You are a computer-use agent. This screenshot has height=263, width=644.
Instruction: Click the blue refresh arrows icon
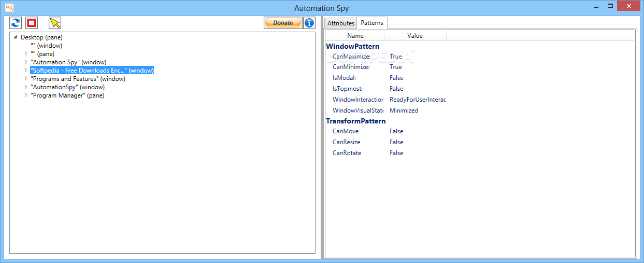[16, 23]
